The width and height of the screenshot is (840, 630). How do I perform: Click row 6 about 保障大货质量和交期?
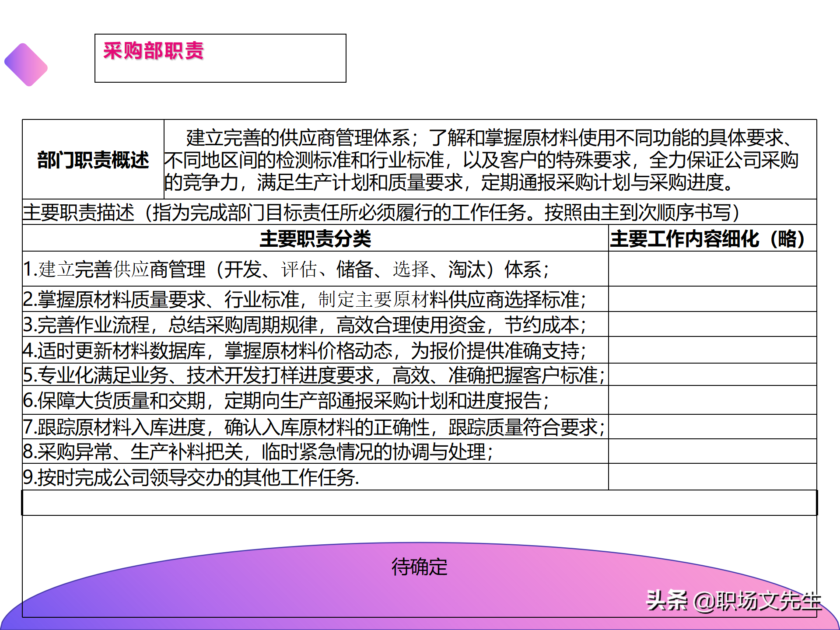[315, 400]
